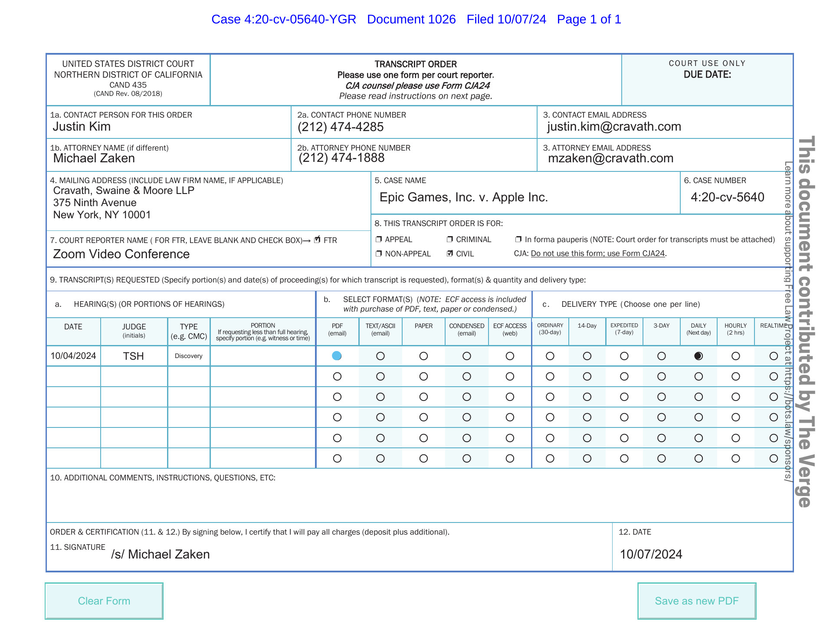
Task: Select PAPER format for 10/04/2024 hearing
Action: pyautogui.click(x=424, y=356)
